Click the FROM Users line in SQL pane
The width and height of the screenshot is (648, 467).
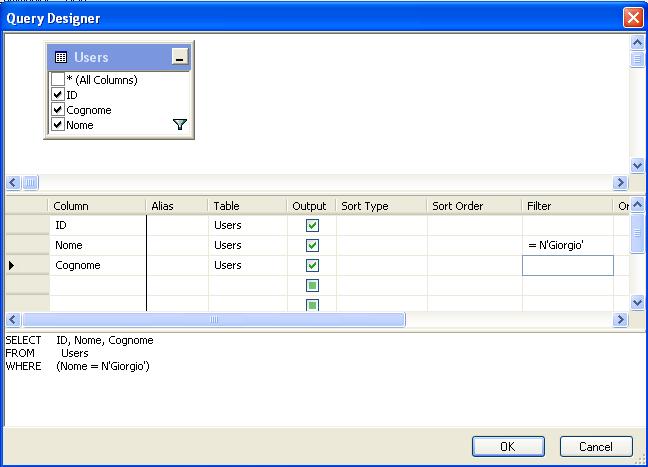[x=47, y=353]
